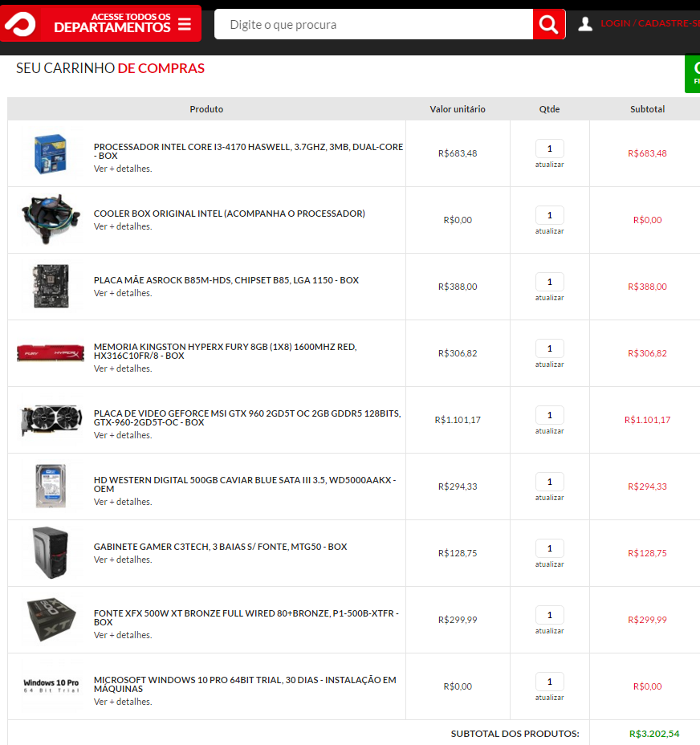This screenshot has height=745, width=700.
Task: Open Intel cooler box product thumbnail
Action: tap(51, 219)
